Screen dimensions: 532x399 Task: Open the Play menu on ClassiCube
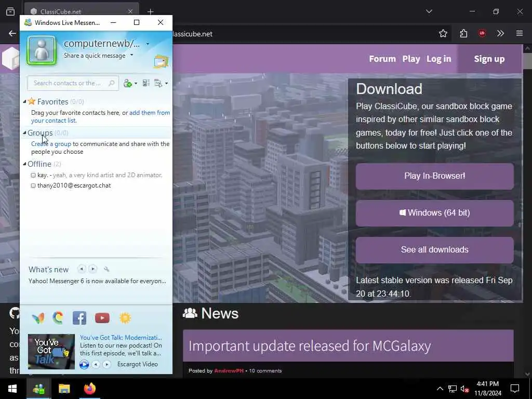coord(411,59)
